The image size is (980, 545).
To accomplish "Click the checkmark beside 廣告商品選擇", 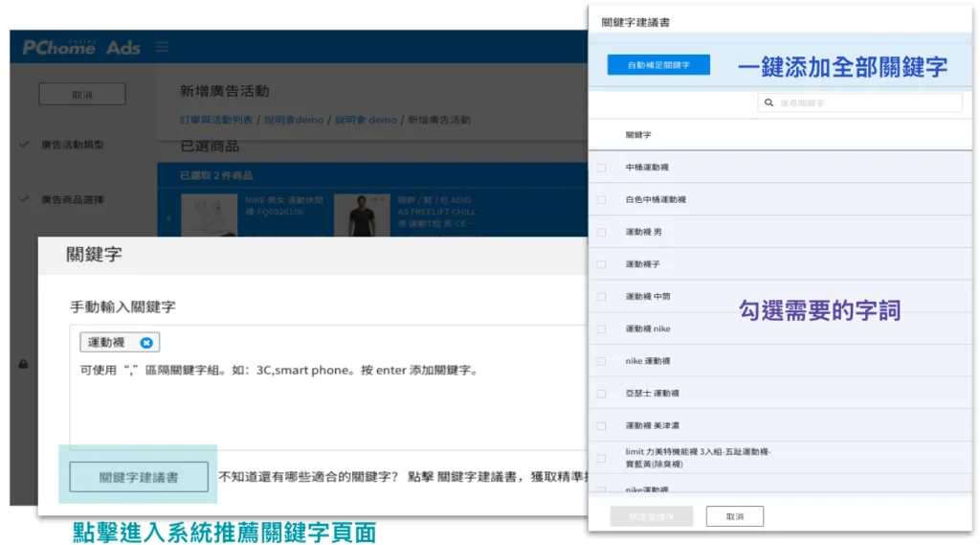I will (x=23, y=199).
